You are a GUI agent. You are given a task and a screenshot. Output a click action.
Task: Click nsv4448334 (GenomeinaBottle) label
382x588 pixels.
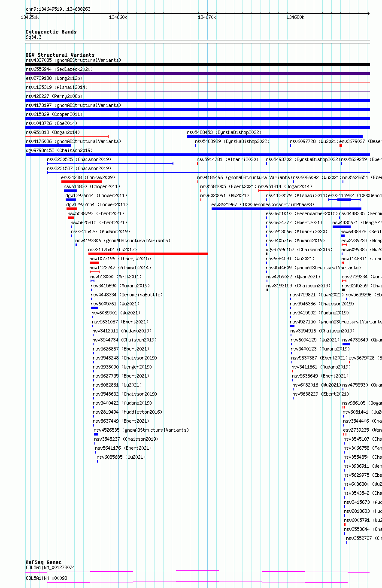127,295
